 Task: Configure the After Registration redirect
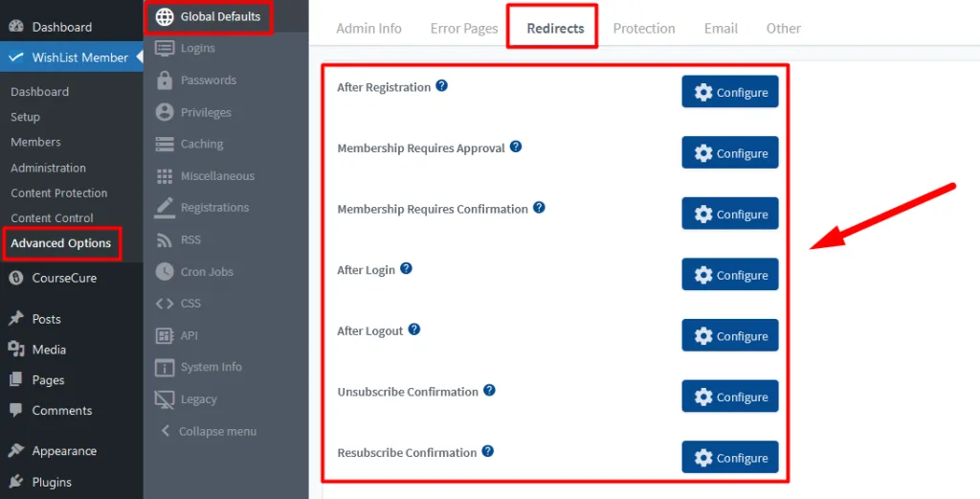click(730, 92)
